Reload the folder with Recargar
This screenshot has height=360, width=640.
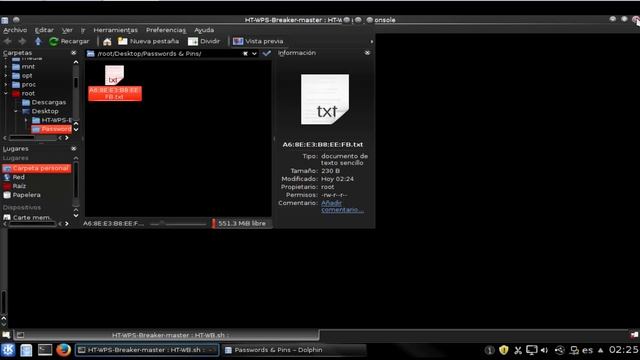pos(69,41)
